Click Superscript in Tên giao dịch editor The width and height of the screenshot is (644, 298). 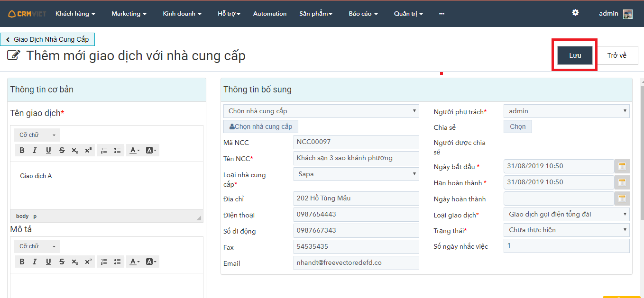point(88,150)
